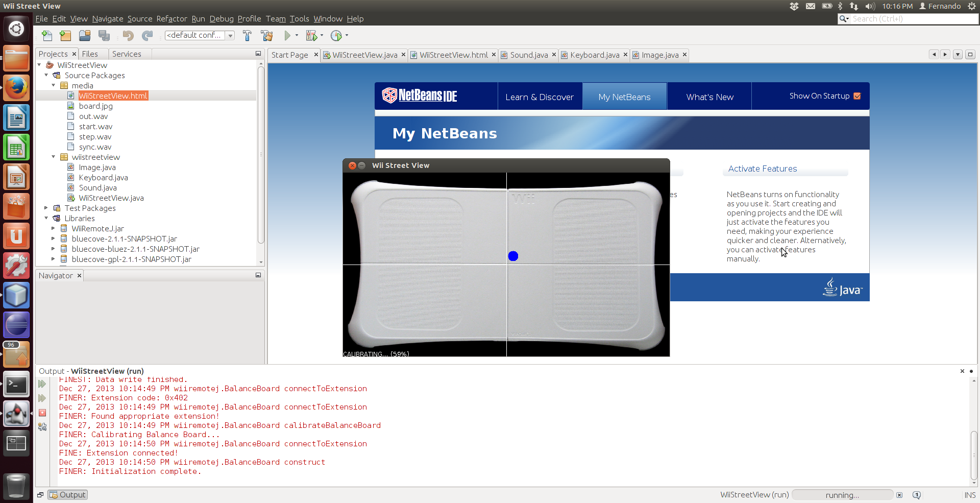
Task: Collapse the Libraries node
Action: tap(46, 218)
